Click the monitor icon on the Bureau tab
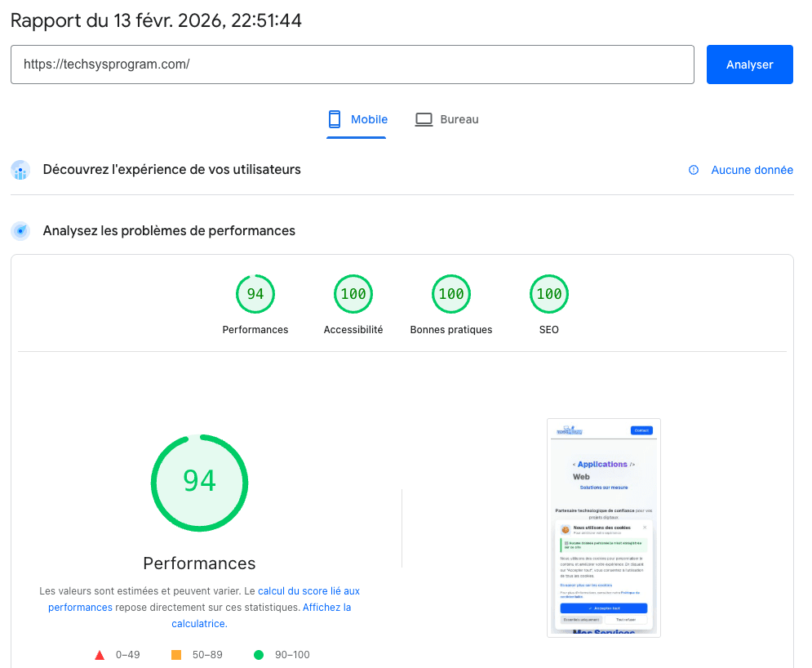 point(424,118)
